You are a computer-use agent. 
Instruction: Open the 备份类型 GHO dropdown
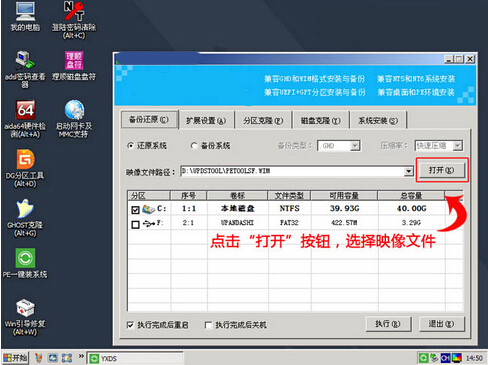(355, 146)
